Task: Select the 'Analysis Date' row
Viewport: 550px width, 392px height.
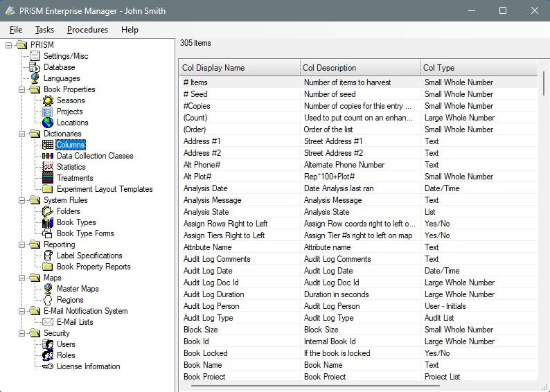Action: coord(358,188)
